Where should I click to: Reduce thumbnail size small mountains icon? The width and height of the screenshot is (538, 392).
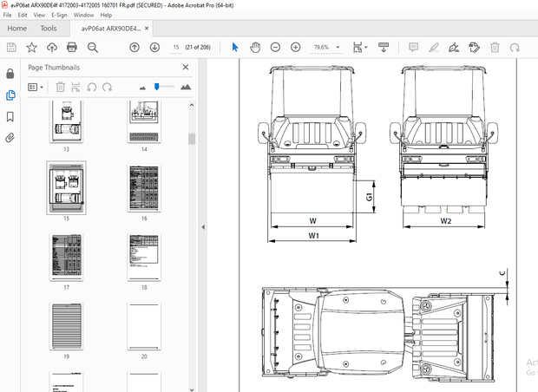[x=142, y=88]
